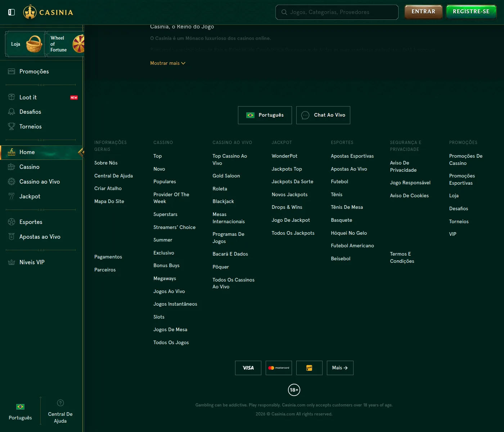Click the Cassino ao Vivo chip icon

pos(12,181)
